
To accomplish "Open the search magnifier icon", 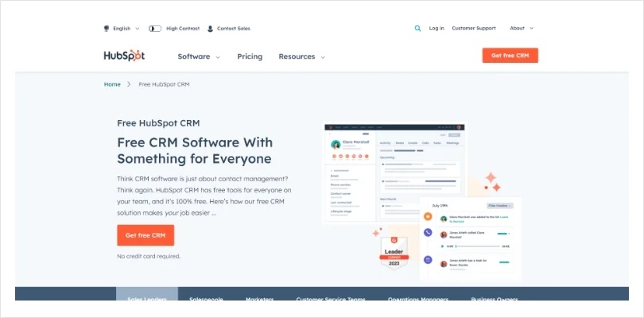I will [x=417, y=29].
